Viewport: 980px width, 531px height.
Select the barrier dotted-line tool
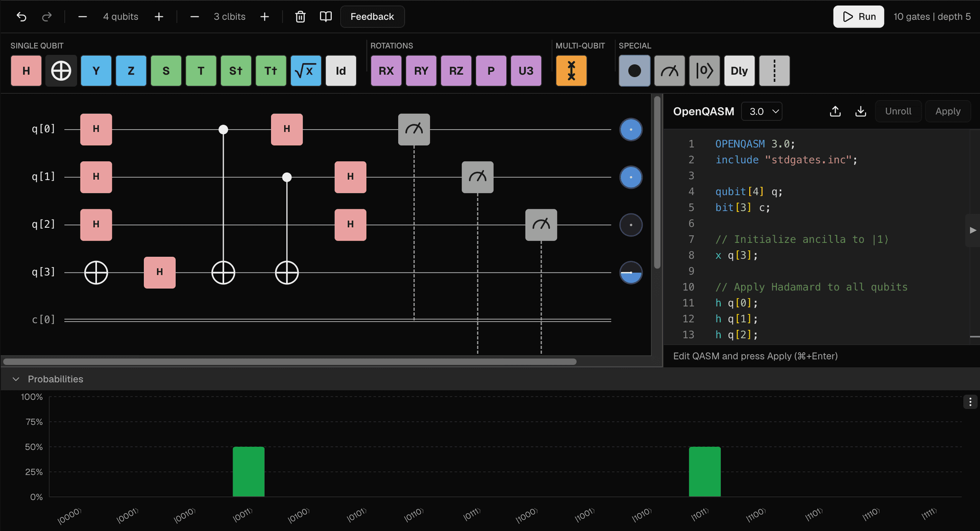[x=774, y=71]
